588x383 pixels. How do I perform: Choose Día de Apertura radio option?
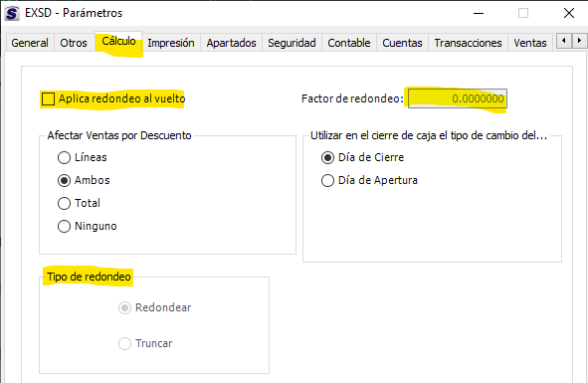(327, 180)
